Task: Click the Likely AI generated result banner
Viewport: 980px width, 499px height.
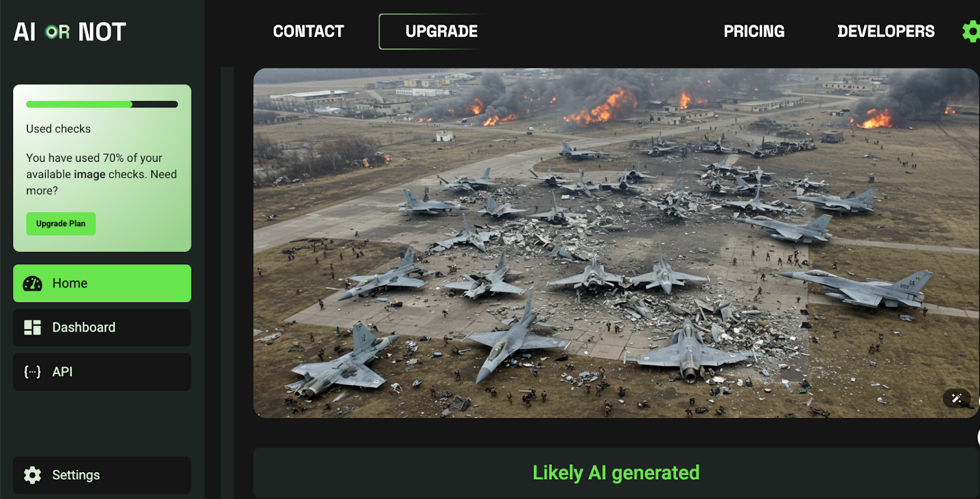Action: tap(616, 473)
